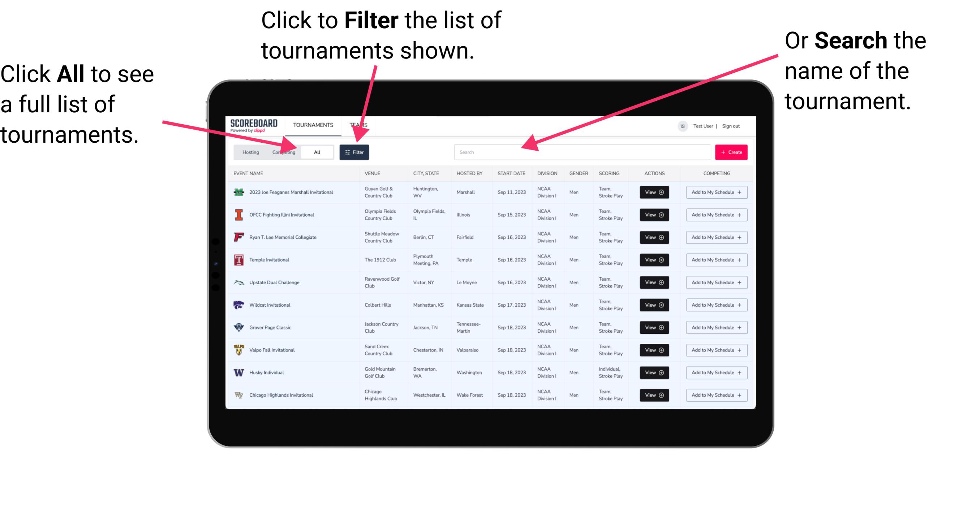The image size is (980, 527).
Task: Toggle the Competing filter tab
Action: 283,152
